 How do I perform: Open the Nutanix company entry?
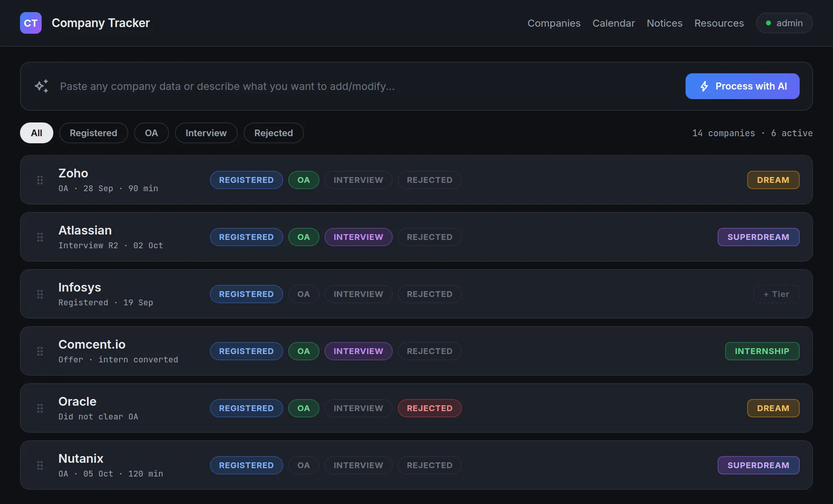coord(416,465)
